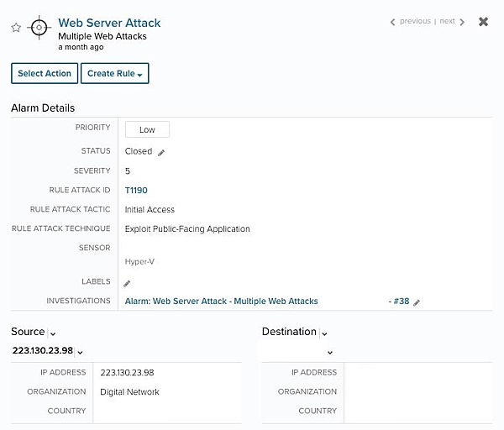Expand the 223.130.23.98 source IP dropdown
This screenshot has width=504, height=430.
(80, 352)
